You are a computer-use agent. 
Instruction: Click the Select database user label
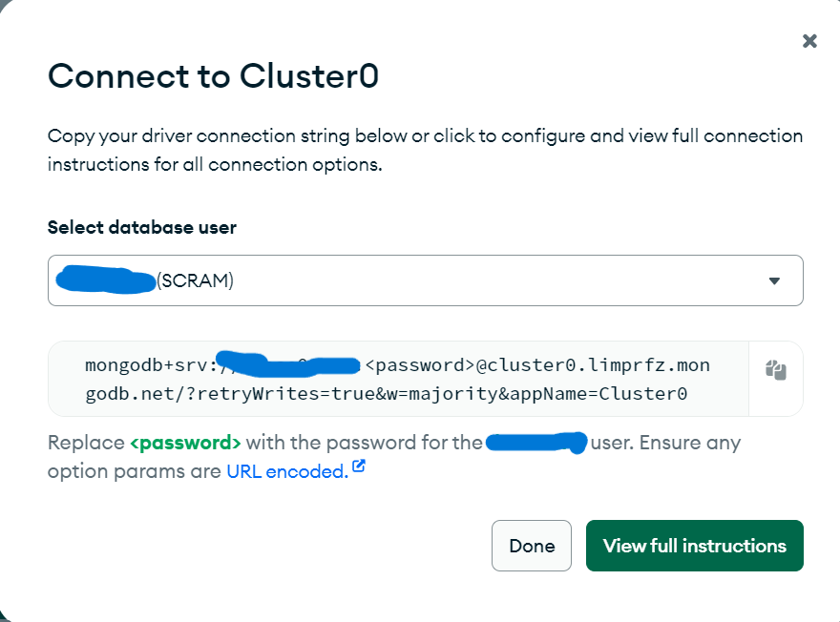pyautogui.click(x=142, y=227)
